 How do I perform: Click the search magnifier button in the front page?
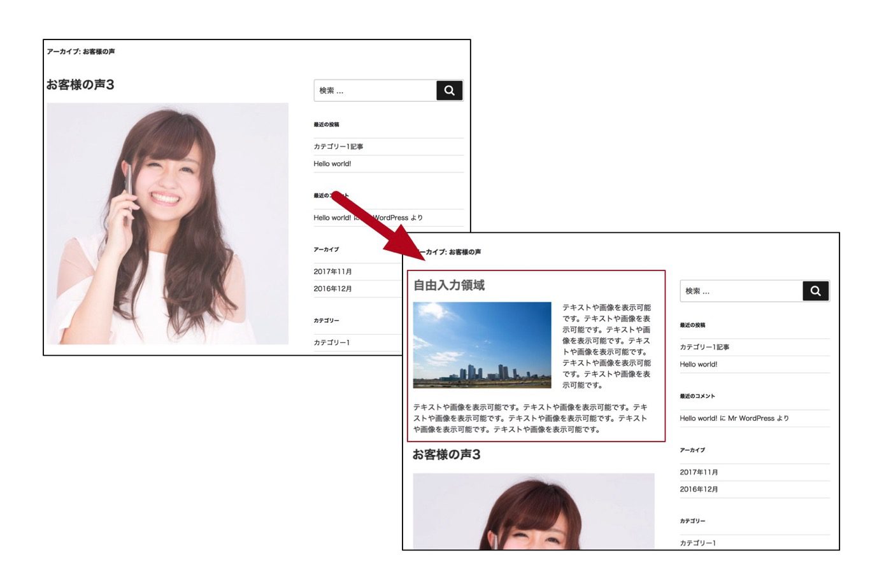pos(816,291)
